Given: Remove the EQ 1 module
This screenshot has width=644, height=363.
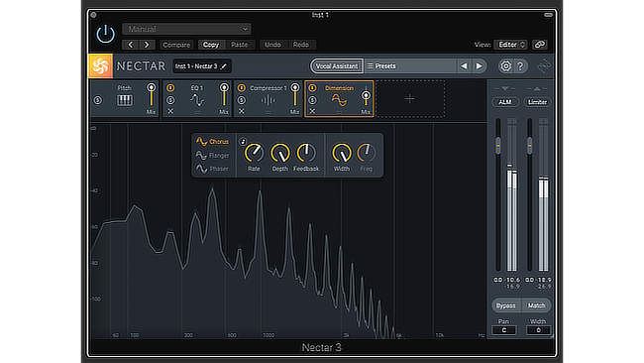Looking at the screenshot, I should (x=170, y=111).
